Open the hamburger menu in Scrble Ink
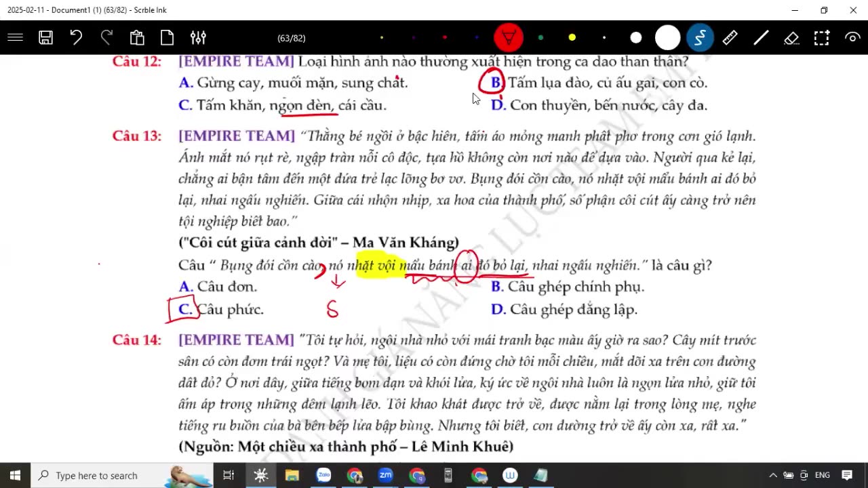Viewport: 868px width, 488px height. [x=15, y=38]
